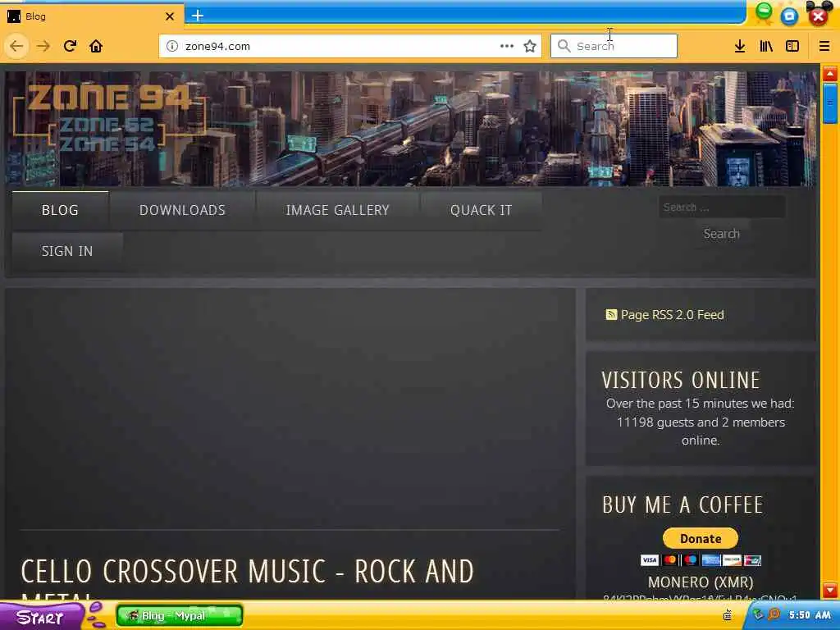Viewport: 840px width, 630px height.
Task: Bookmark this page with the star
Action: [x=530, y=46]
